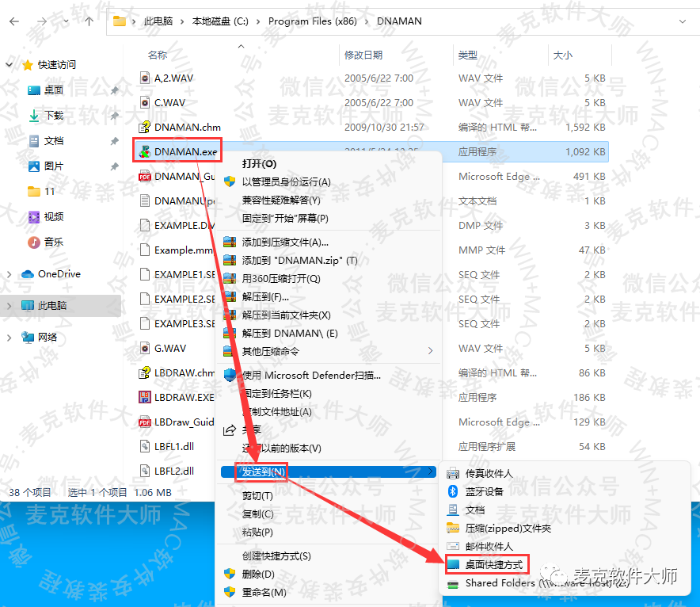Image resolution: width=700 pixels, height=607 pixels.
Task: Click 本地磁盘 (C:) breadcrumb
Action: coord(220,21)
